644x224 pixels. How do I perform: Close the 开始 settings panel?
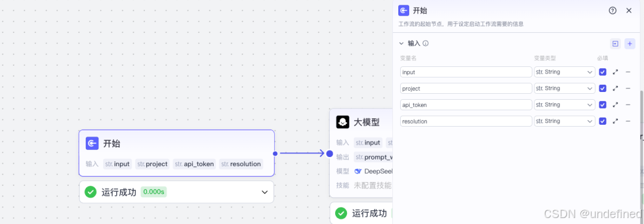click(629, 11)
